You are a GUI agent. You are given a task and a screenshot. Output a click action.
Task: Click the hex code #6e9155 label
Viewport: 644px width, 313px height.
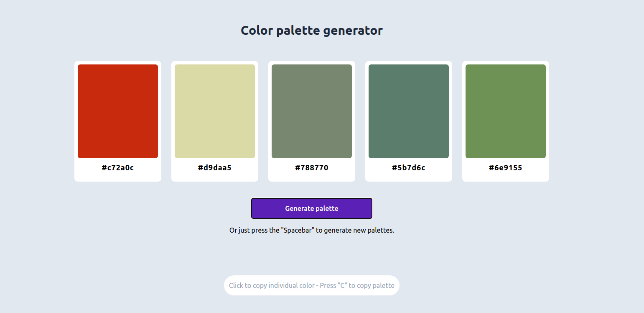[505, 167]
